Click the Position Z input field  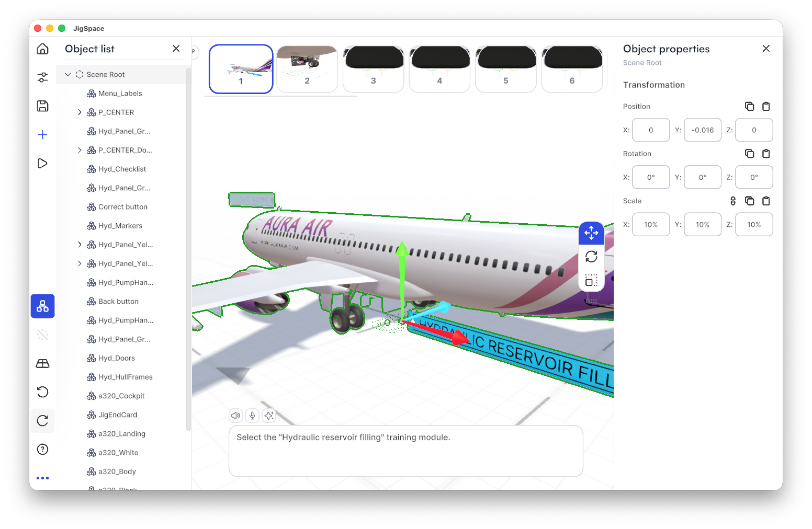pos(754,130)
